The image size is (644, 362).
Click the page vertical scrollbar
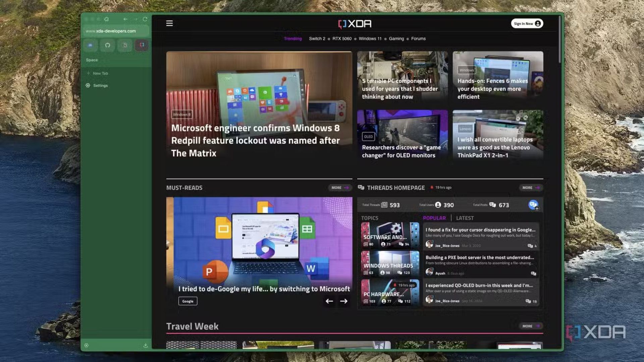(559, 40)
